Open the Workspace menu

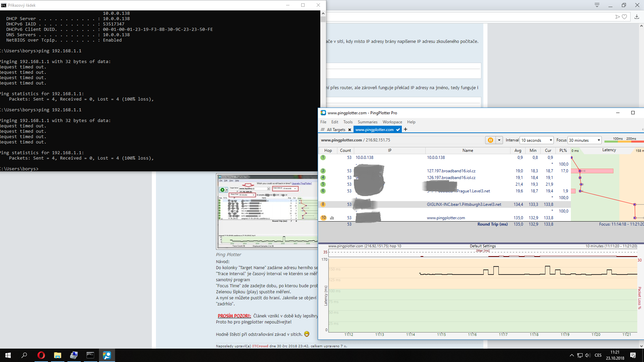tap(392, 122)
